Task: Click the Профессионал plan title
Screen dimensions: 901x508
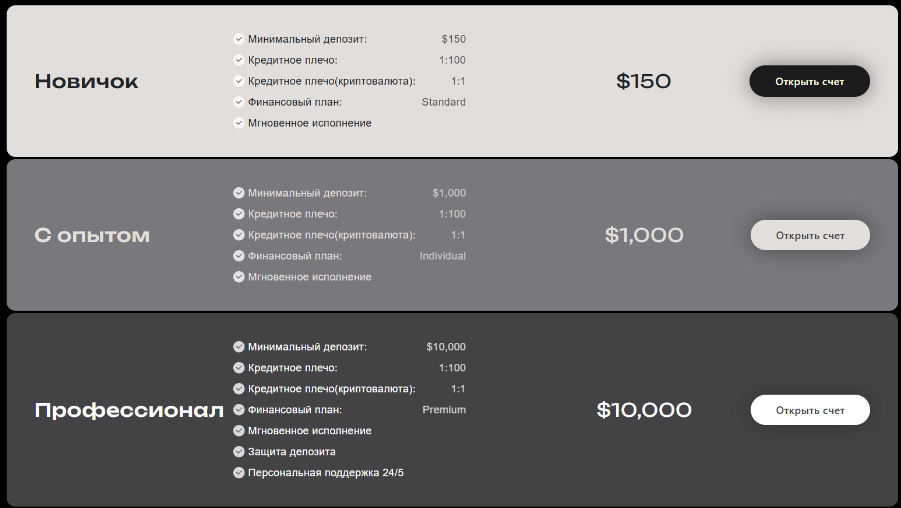Action: coord(129,411)
